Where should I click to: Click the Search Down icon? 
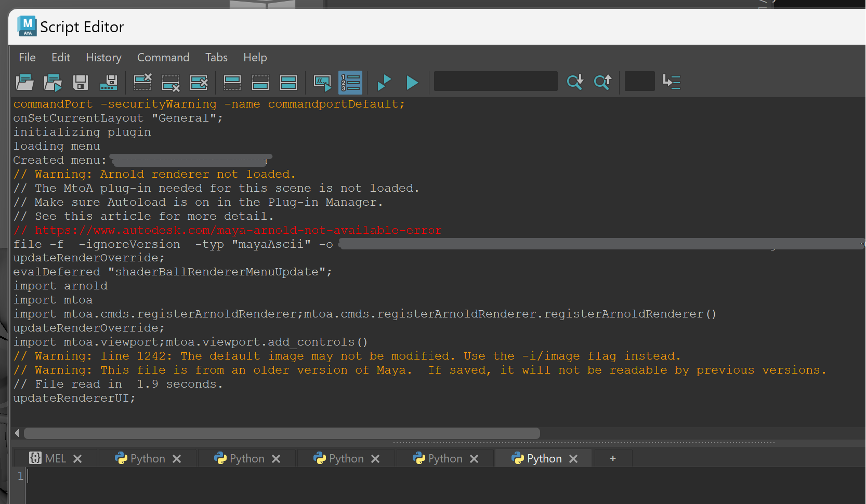click(575, 82)
